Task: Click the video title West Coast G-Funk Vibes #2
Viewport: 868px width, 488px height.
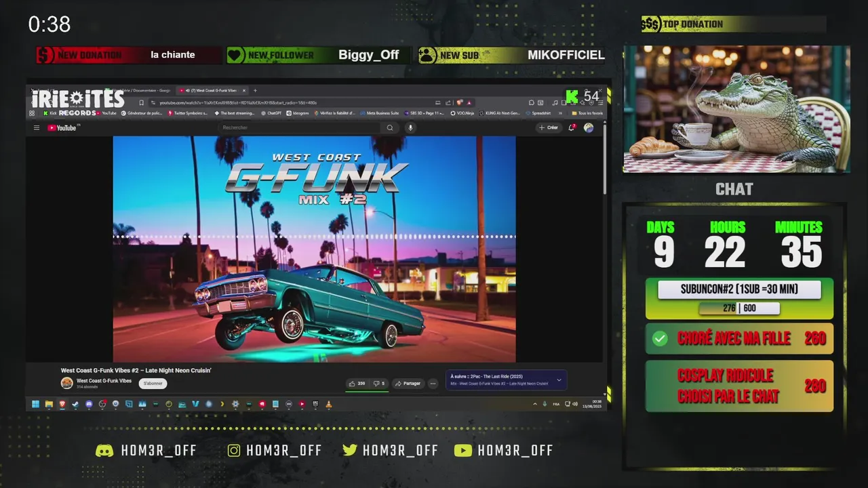Action: pos(136,371)
